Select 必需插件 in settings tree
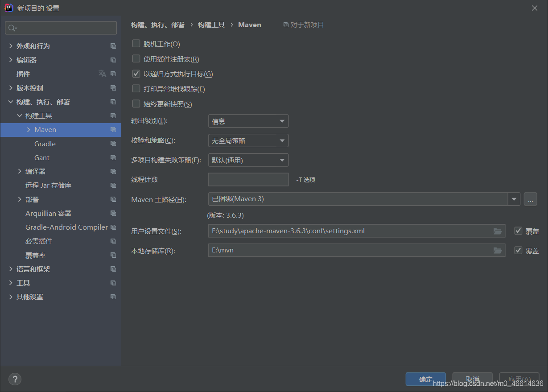Image resolution: width=548 pixels, height=392 pixels. (x=39, y=241)
